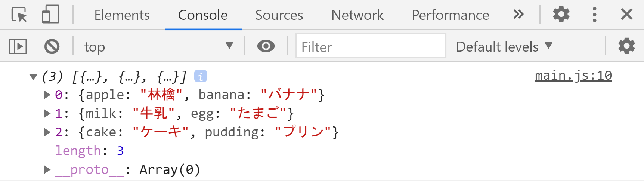644x181 pixels.
Task: Open console settings gear icon
Action: [x=626, y=46]
